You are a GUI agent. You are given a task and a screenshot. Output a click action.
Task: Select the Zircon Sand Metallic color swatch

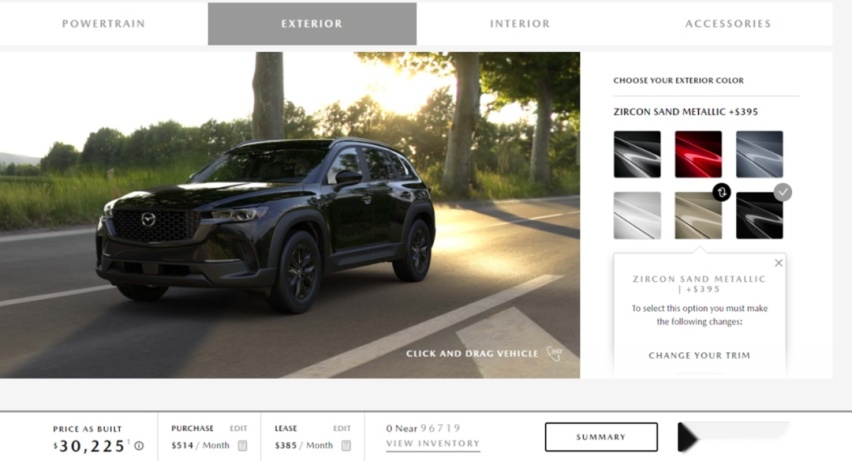[x=698, y=215]
